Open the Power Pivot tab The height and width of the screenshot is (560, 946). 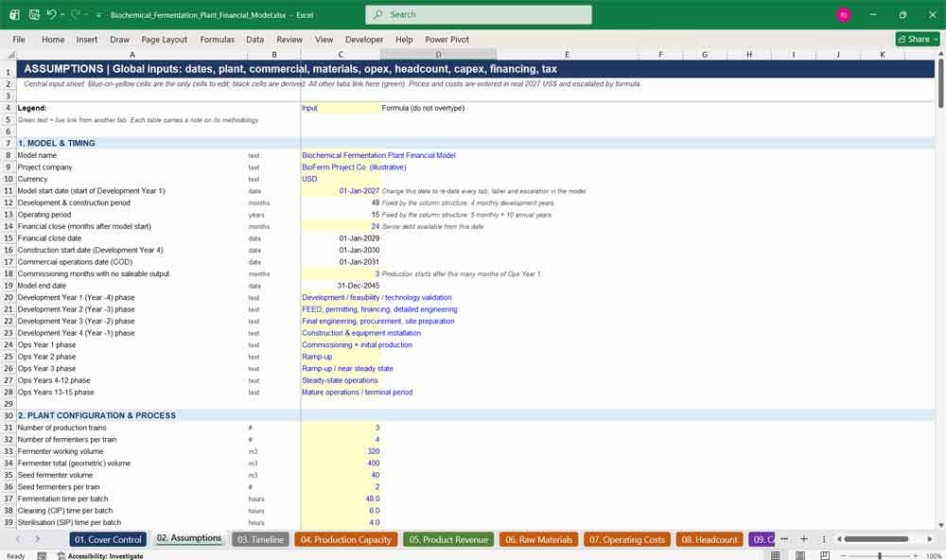pyautogui.click(x=447, y=39)
